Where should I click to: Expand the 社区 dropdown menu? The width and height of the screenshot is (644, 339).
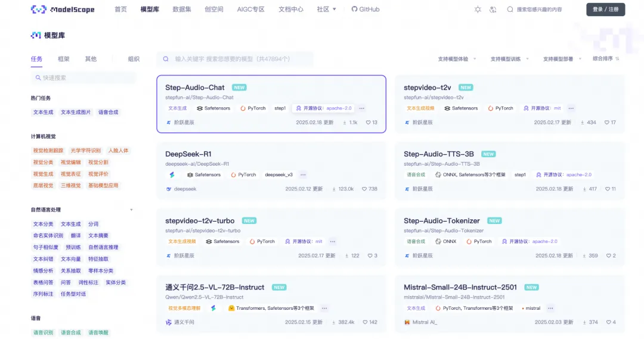327,9
